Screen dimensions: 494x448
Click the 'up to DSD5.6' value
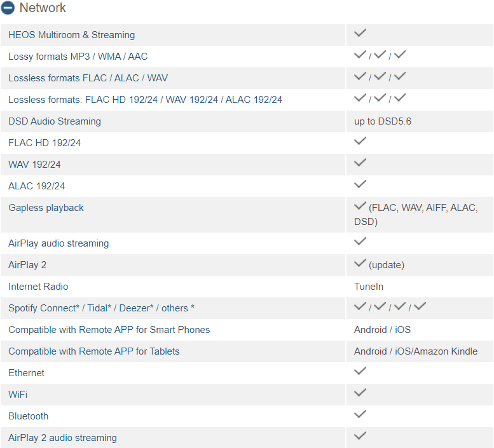point(383,121)
